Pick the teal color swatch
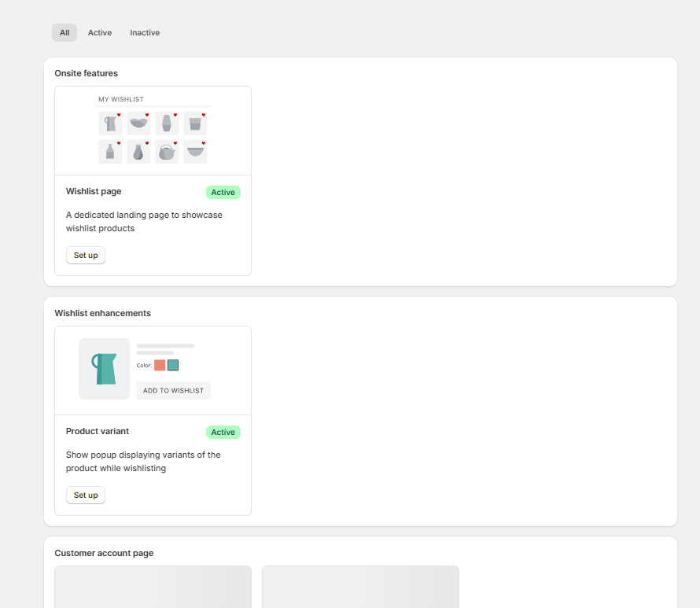This screenshot has height=608, width=700. tap(173, 365)
